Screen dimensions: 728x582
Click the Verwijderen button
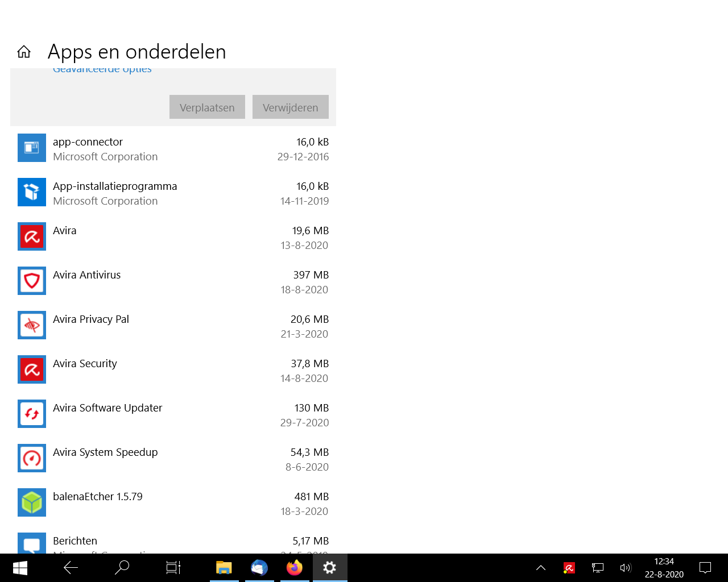[x=291, y=107]
